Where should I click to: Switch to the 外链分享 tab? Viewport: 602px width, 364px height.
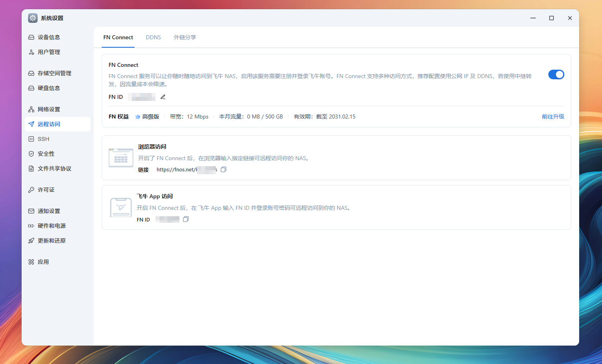185,37
